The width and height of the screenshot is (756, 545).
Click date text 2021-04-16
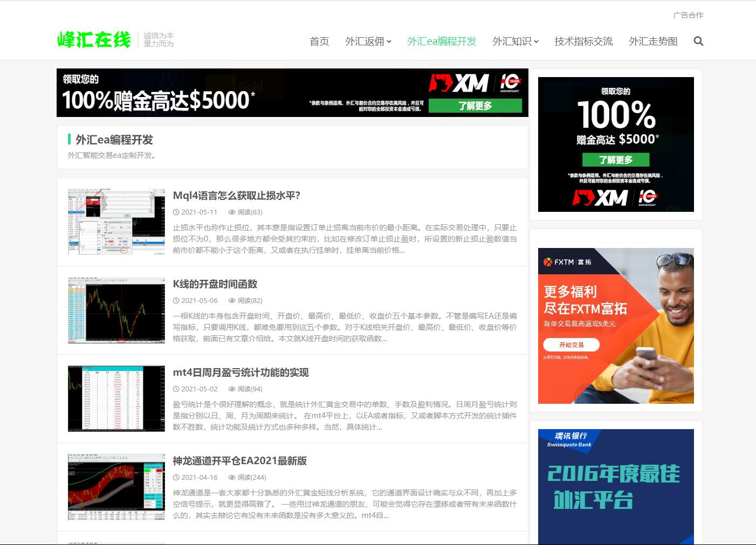pos(200,478)
